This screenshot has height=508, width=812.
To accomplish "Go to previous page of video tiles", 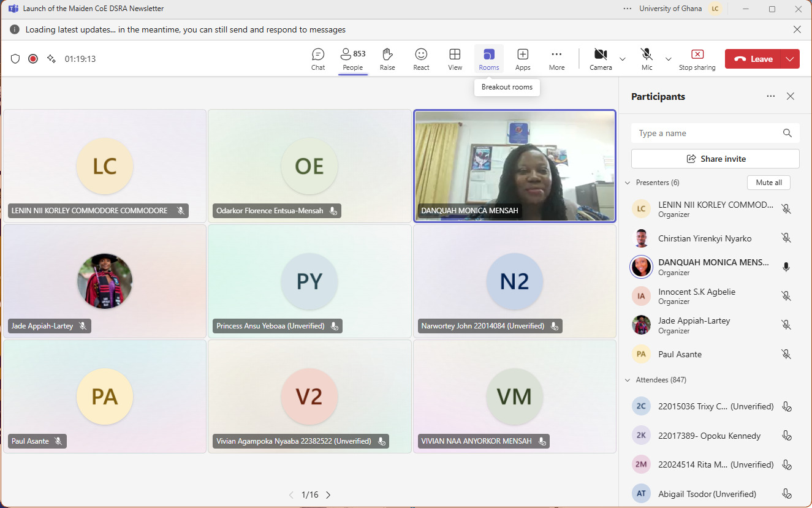I will click(292, 495).
